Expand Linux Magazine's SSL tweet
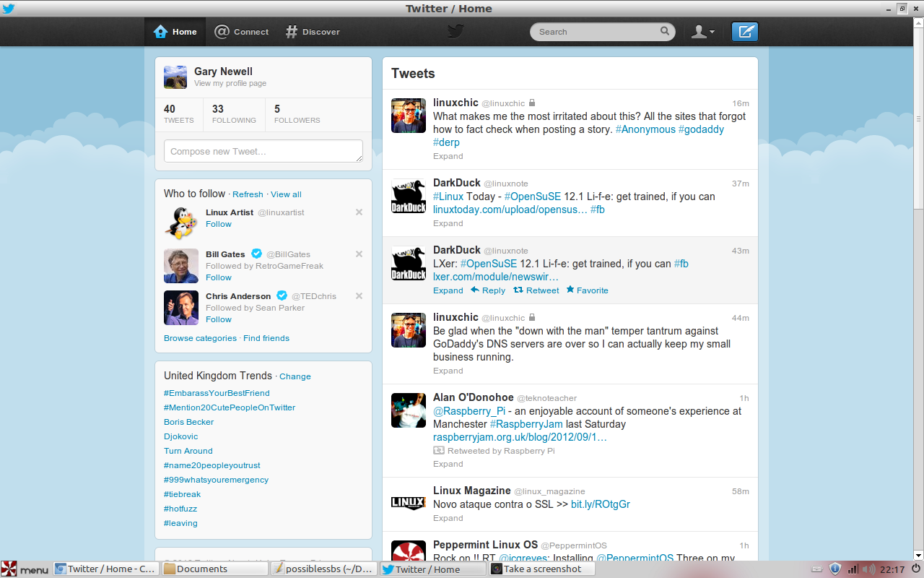Image resolution: width=924 pixels, height=578 pixels. point(448,518)
